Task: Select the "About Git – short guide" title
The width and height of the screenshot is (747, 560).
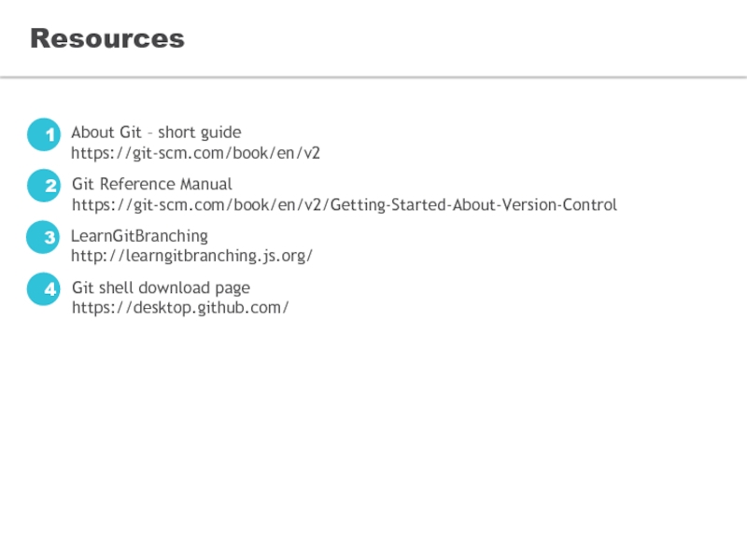Action: click(156, 133)
